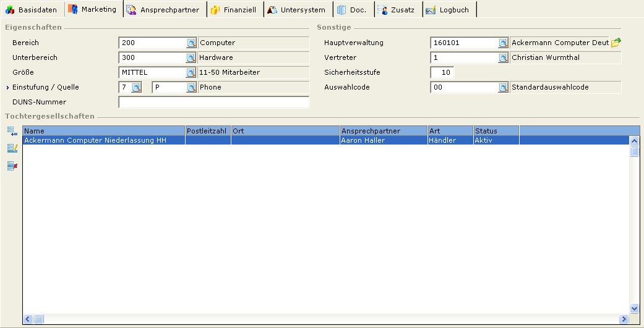Click the Vertreter field containing 1
The width and height of the screenshot is (644, 328).
pos(465,57)
